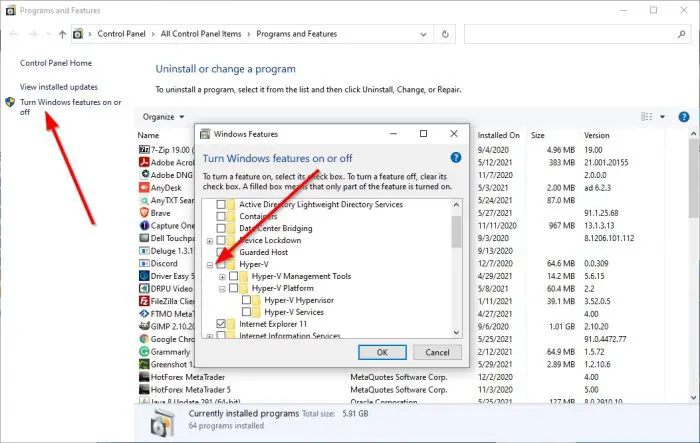Click the AnyTXT Searcher icon
Screen dimensions: 700x443
144,201
